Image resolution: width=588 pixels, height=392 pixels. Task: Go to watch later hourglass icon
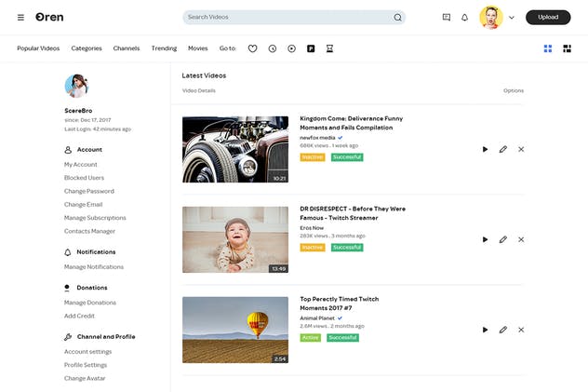point(329,48)
